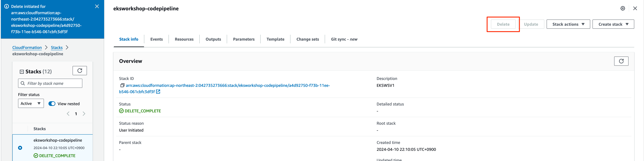Switch to the Change sets tab

(x=308, y=39)
